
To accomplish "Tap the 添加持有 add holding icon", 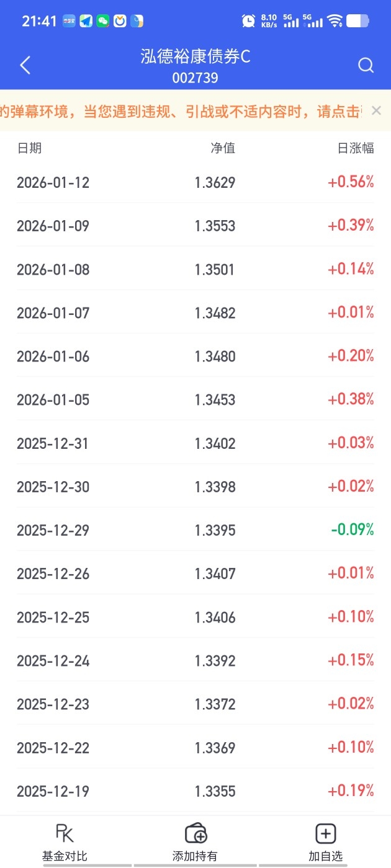I will [195, 834].
